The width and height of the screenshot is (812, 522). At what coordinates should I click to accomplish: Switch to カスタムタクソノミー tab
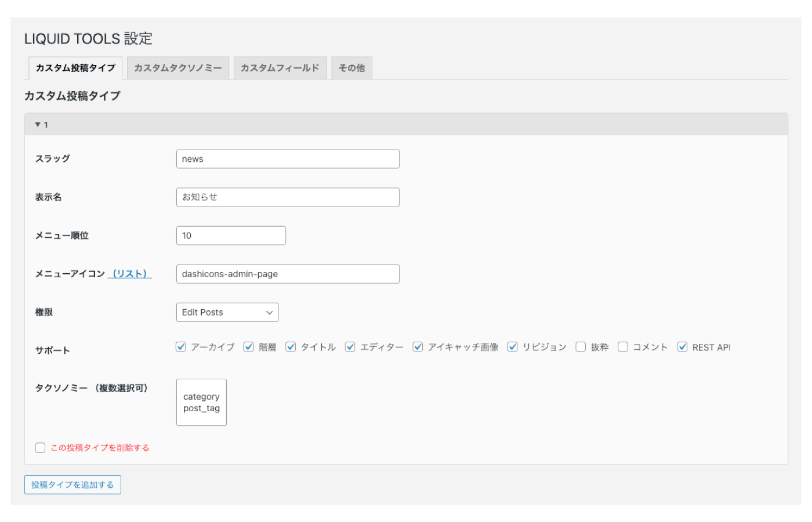point(178,68)
